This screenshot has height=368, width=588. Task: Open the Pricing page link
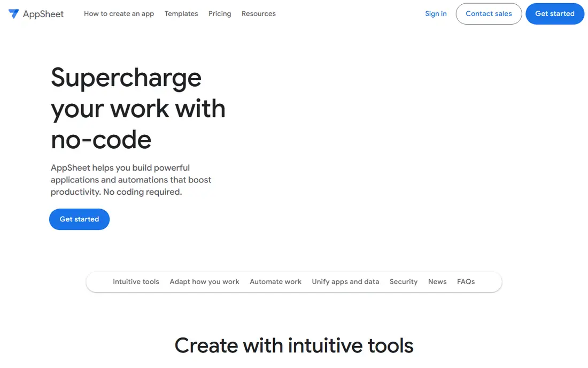220,14
